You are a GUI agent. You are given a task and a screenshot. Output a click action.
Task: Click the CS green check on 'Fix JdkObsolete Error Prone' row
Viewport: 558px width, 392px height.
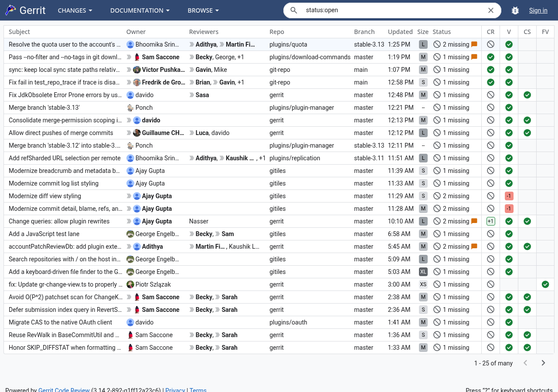tap(527, 95)
